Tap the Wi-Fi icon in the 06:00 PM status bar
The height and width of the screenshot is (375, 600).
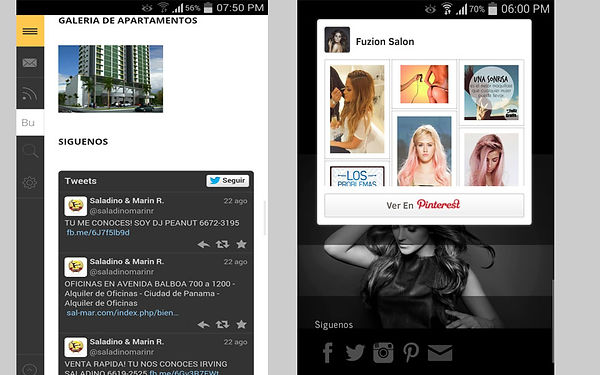coord(447,8)
